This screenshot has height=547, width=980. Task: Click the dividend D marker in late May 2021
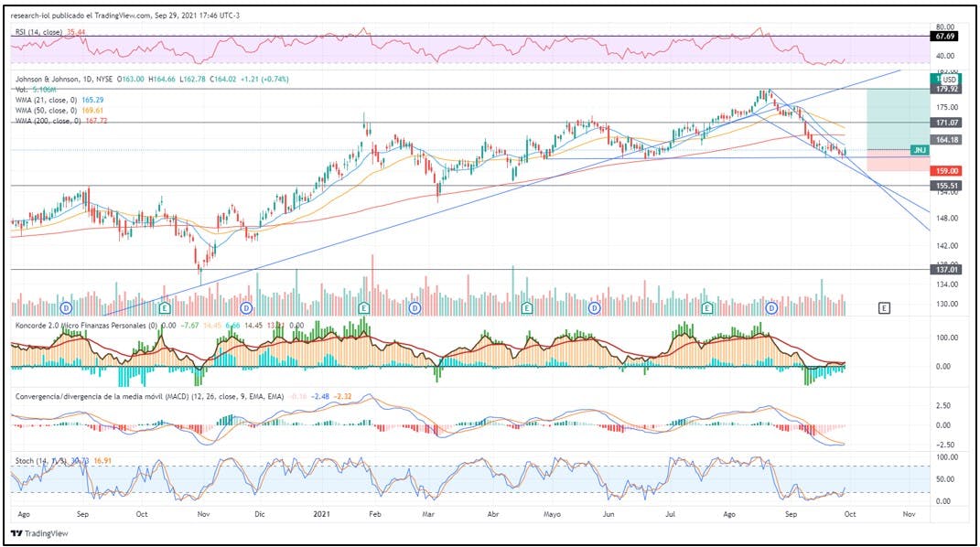(594, 308)
